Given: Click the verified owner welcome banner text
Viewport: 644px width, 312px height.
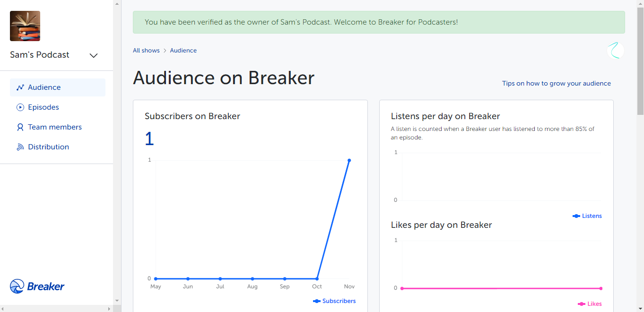Looking at the screenshot, I should click(x=301, y=22).
